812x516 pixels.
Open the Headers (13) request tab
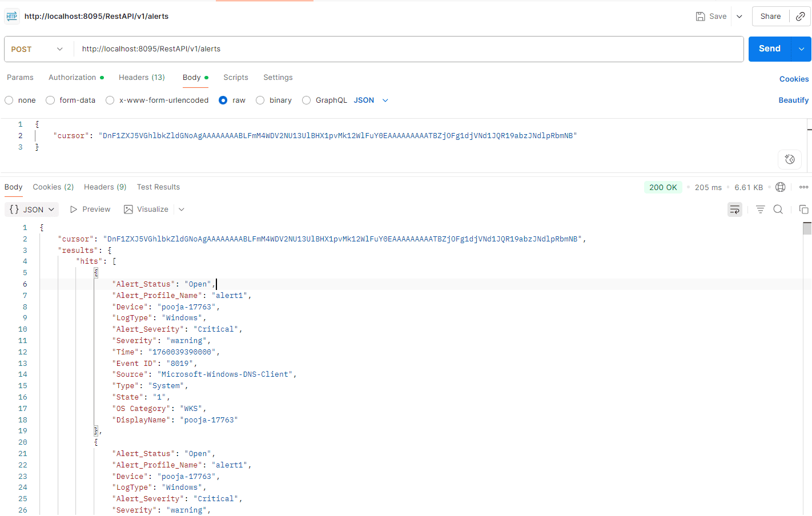coord(141,77)
